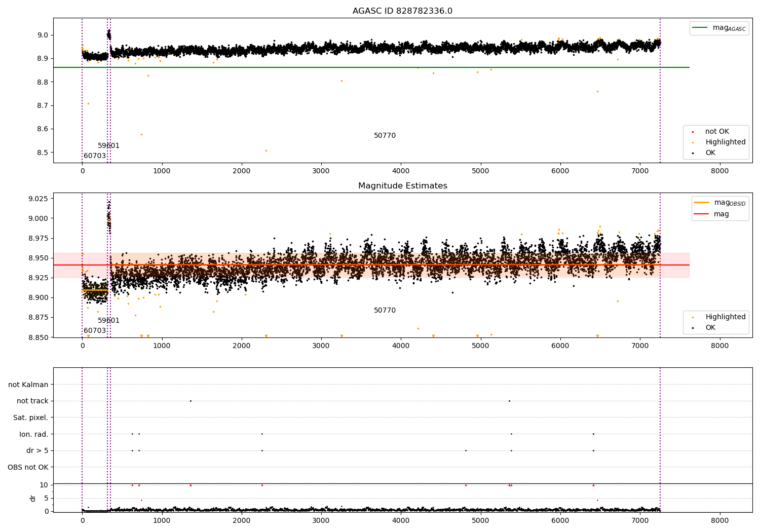Click the "not Kalman" row label
This screenshot has width=760, height=532.
click(x=28, y=385)
